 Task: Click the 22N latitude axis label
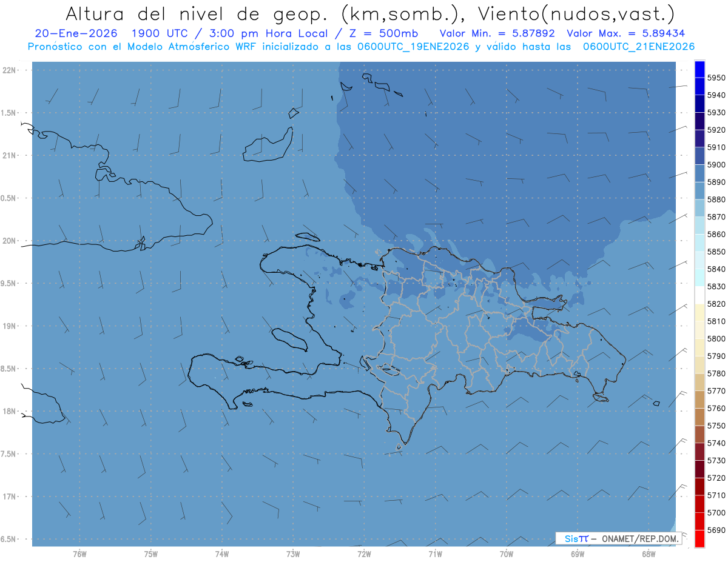(10, 70)
